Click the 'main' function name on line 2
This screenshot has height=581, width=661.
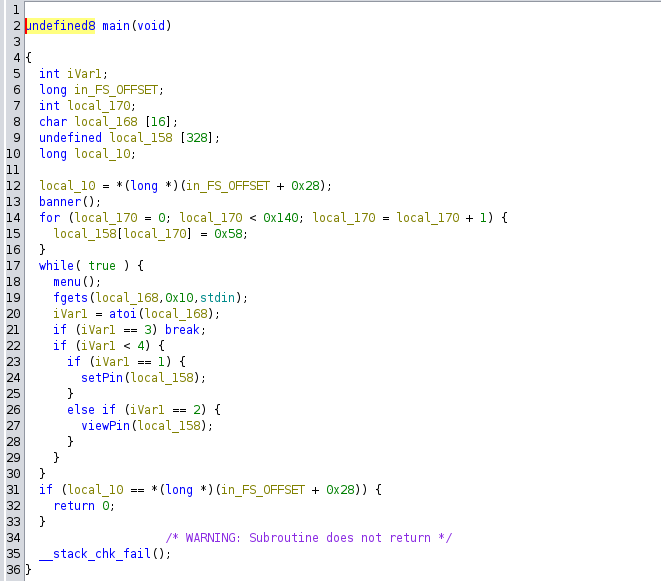click(116, 26)
